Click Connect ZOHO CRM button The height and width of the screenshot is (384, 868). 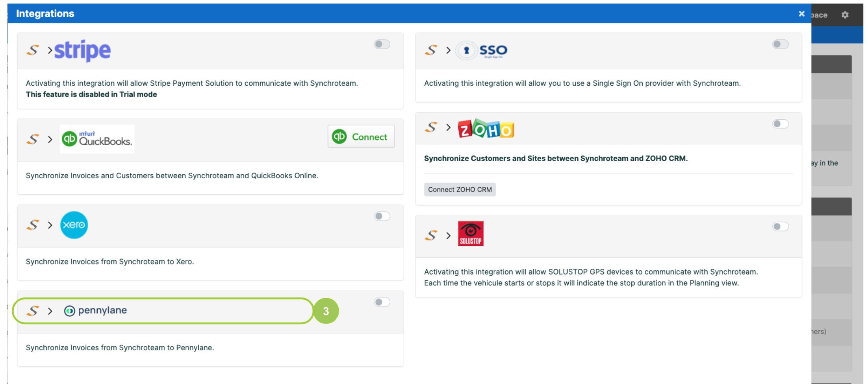460,190
